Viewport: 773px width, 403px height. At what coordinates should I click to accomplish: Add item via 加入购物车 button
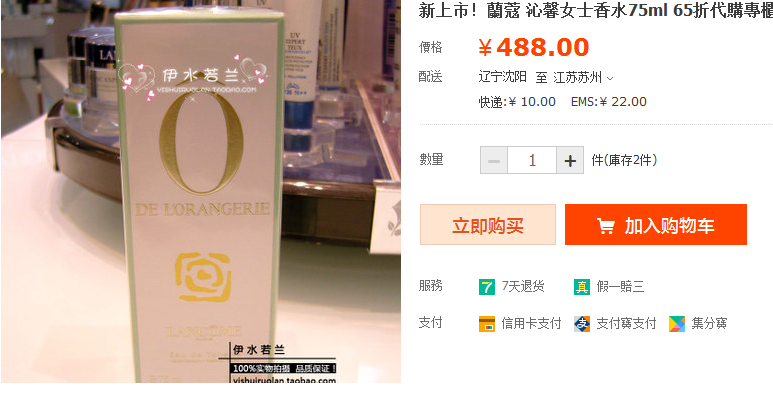656,224
